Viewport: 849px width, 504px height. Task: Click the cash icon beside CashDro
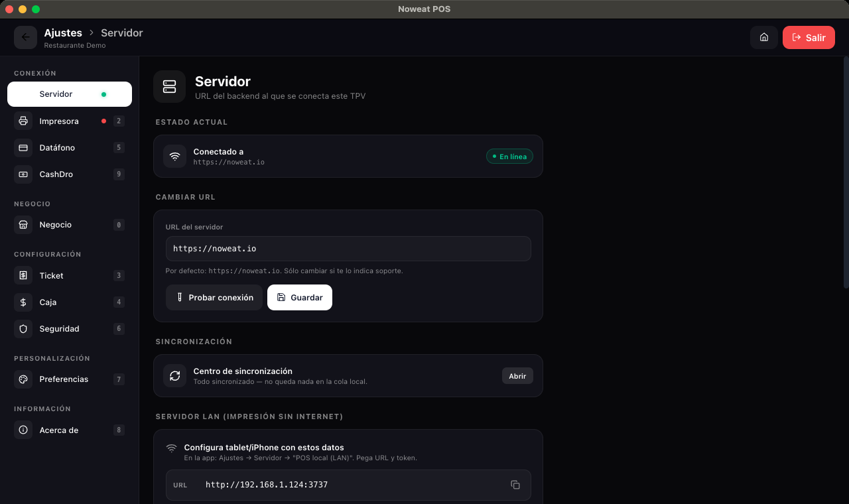click(23, 174)
